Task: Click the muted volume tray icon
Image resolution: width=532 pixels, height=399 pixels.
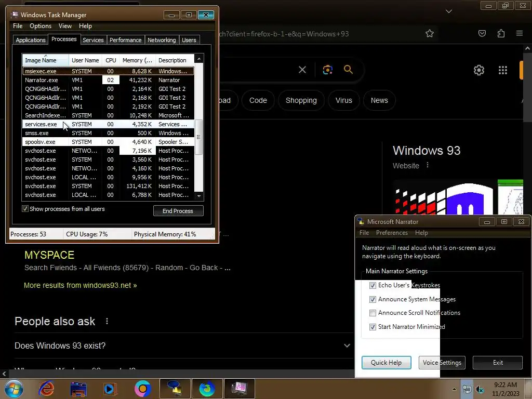Action: pyautogui.click(x=480, y=390)
